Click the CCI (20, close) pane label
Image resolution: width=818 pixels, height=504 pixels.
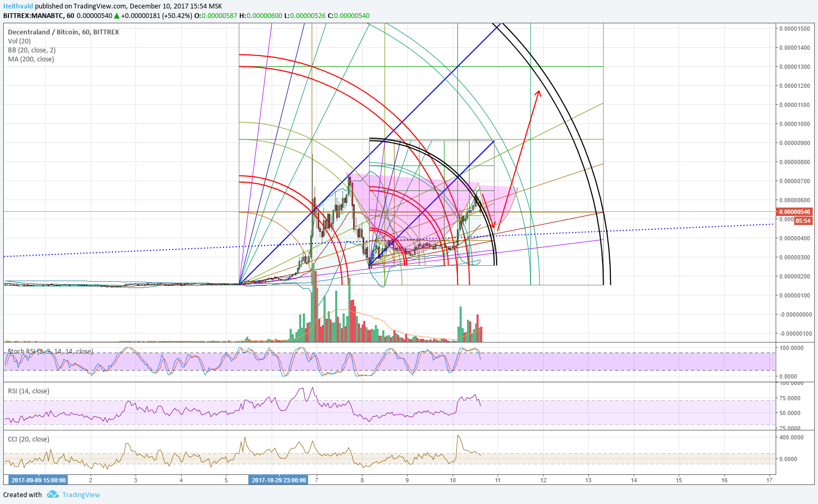coord(29,439)
